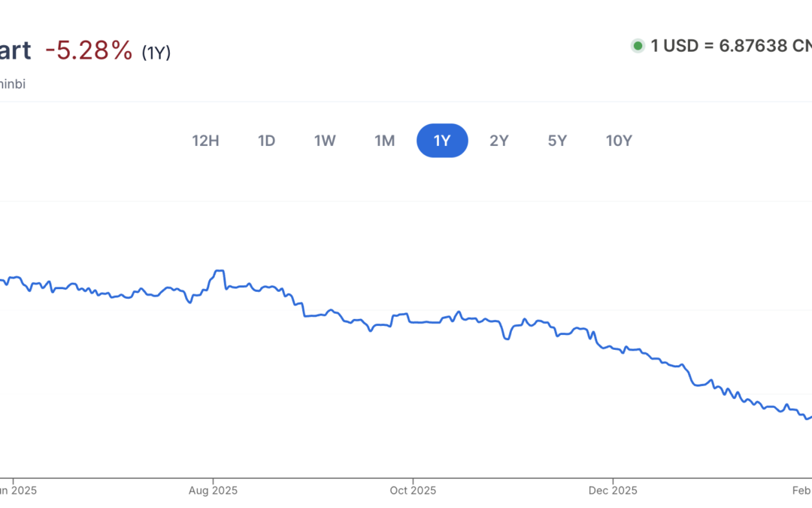812x508 pixels.
Task: Open the 1W weekly chart view
Action: pyautogui.click(x=324, y=140)
